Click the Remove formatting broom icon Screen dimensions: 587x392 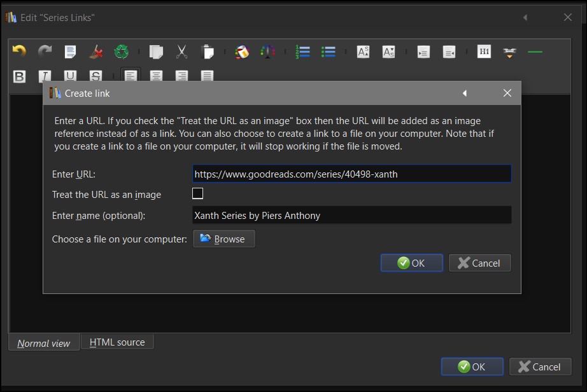pos(96,52)
